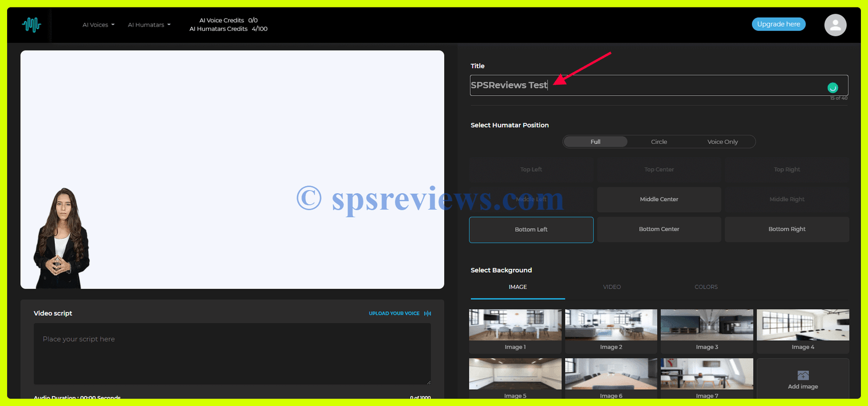Switch humatar mode to Circle

point(659,142)
